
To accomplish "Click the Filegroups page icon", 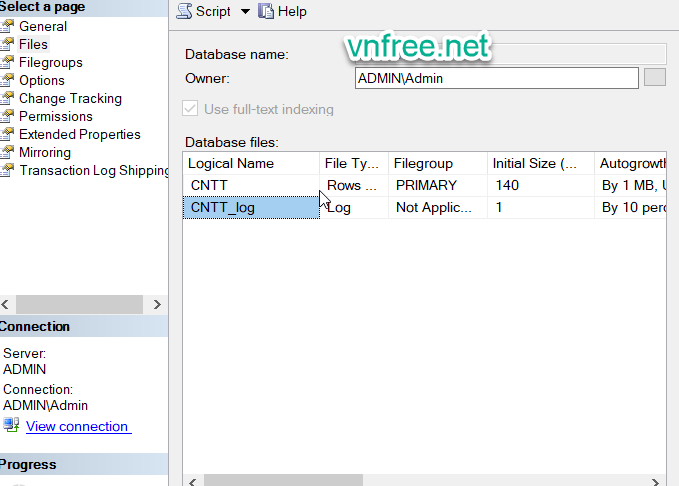I will pyautogui.click(x=8, y=62).
